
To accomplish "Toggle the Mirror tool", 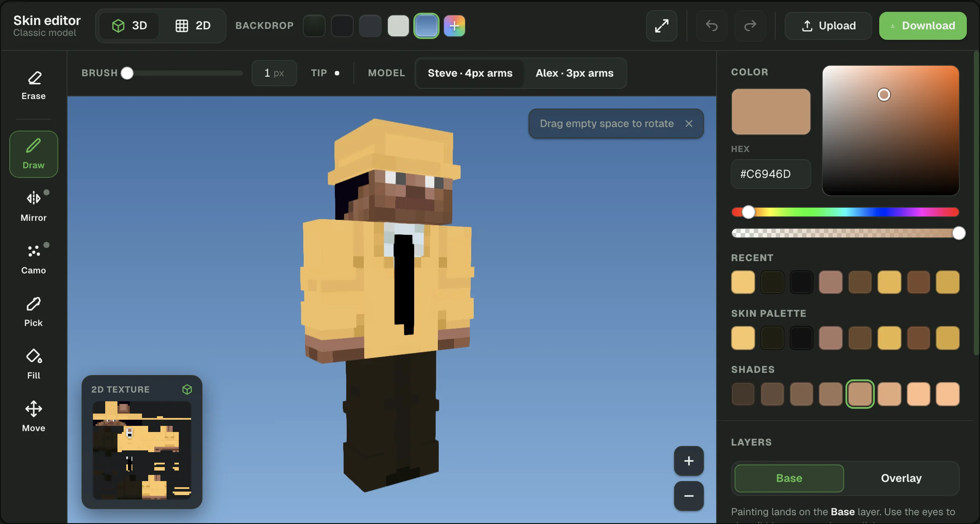I will pos(34,206).
